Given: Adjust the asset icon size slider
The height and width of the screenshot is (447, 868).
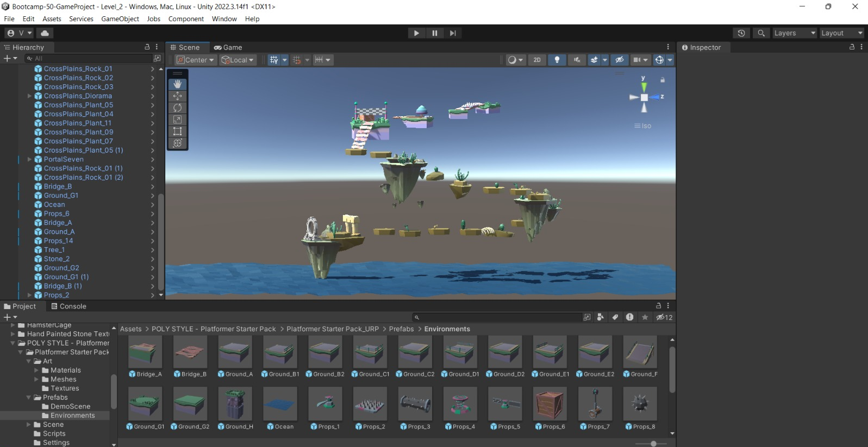Looking at the screenshot, I should click(653, 444).
